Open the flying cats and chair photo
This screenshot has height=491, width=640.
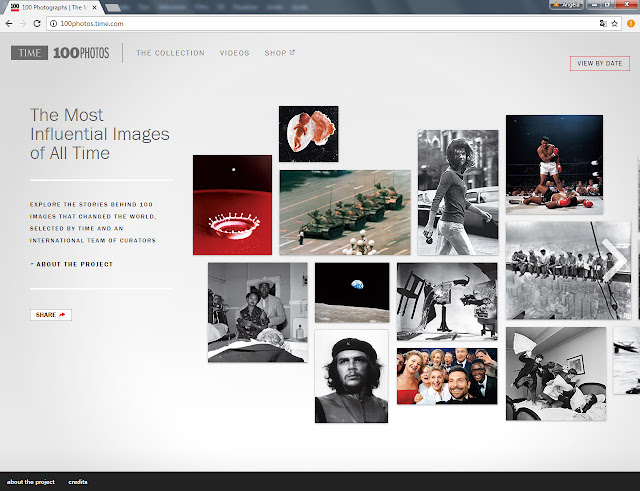pos(447,302)
